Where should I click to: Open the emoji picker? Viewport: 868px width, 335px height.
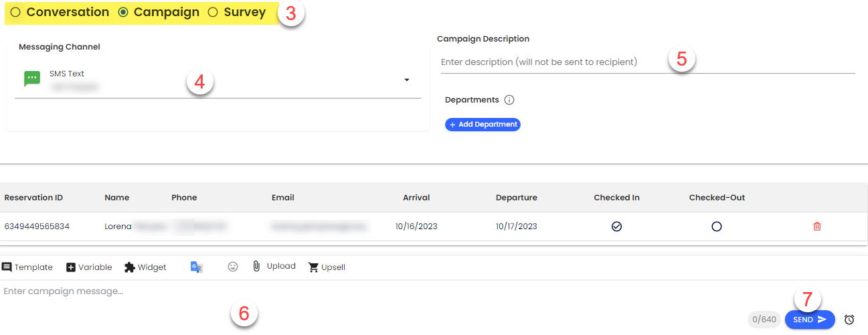point(233,267)
